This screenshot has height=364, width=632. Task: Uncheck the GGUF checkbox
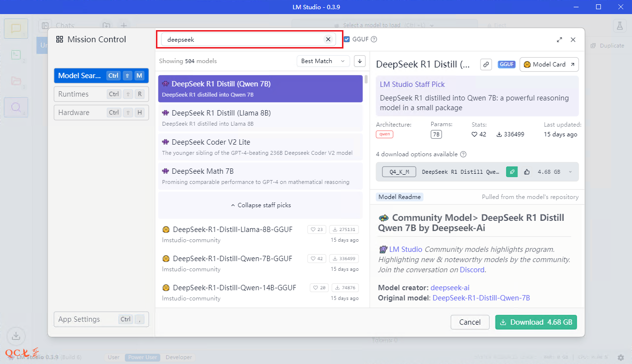(347, 40)
